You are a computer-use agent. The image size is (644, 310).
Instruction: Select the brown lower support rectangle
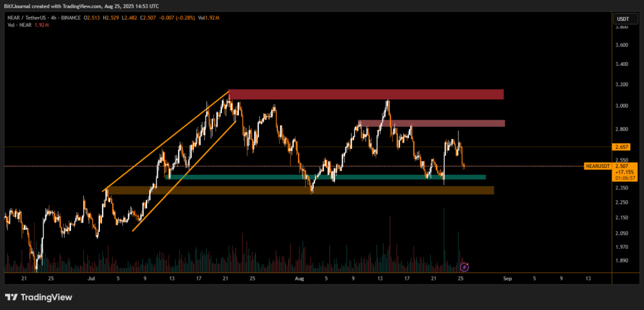click(x=300, y=190)
